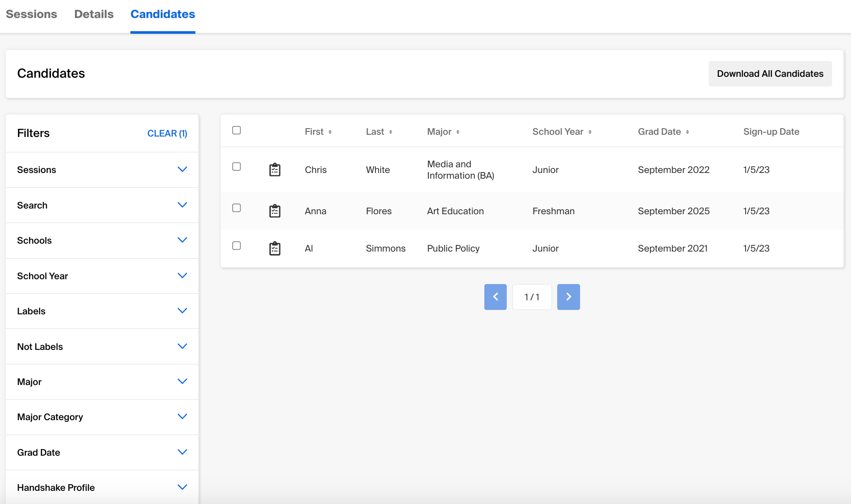Expand the Search filter
Image resolution: width=851 pixels, height=504 pixels.
point(102,205)
